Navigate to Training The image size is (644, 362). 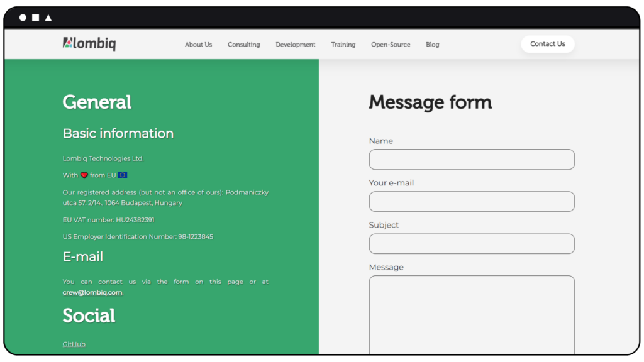point(343,45)
